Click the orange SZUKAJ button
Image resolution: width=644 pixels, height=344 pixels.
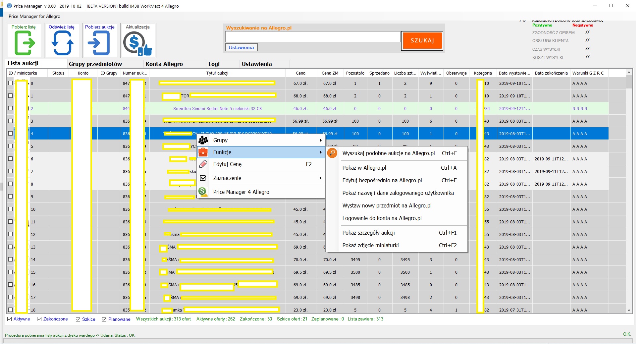coord(422,40)
